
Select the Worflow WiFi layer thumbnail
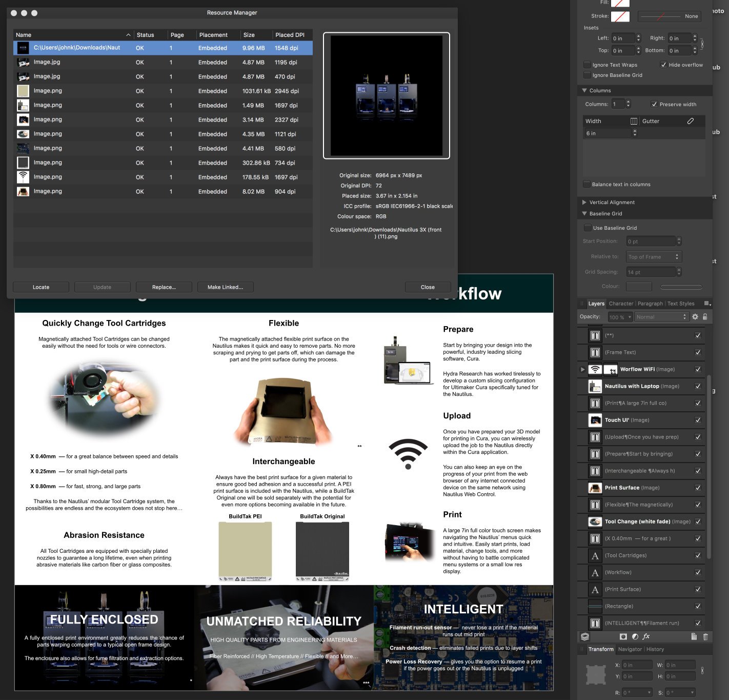click(x=595, y=369)
